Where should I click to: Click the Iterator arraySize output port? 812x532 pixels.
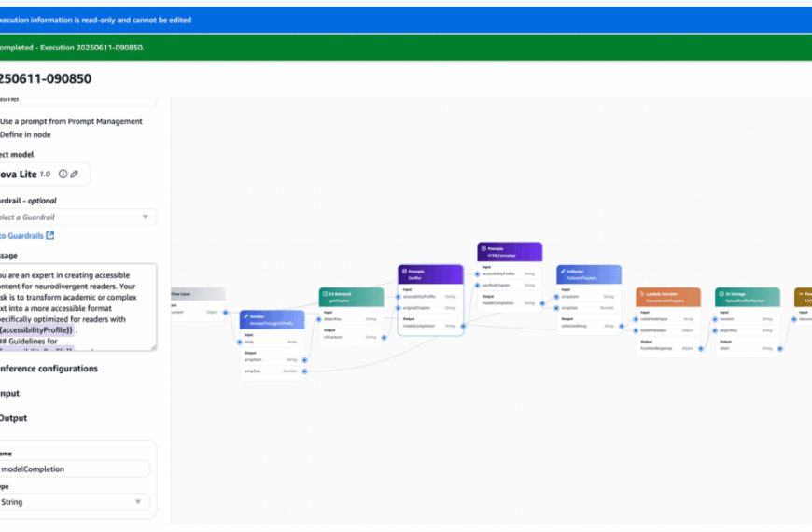tap(304, 371)
